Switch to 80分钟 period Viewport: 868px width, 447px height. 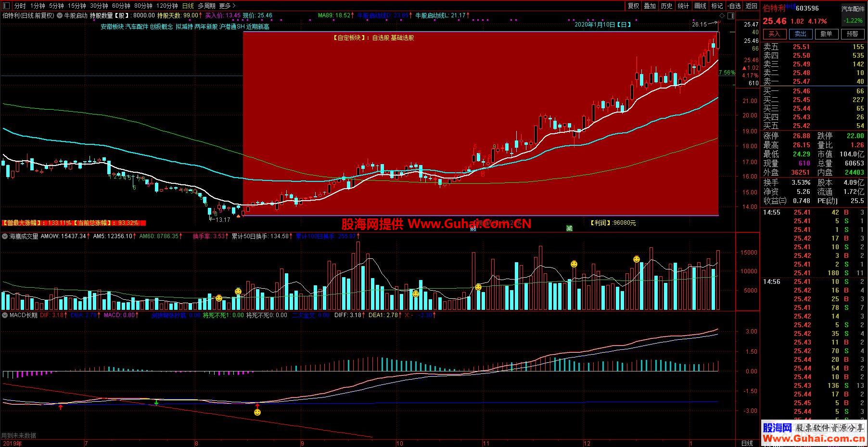pyautogui.click(x=143, y=6)
